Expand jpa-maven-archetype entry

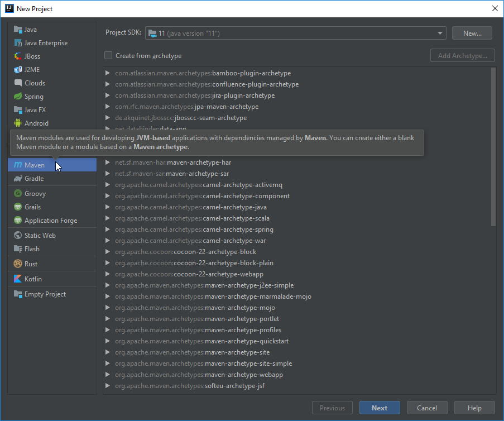coord(108,107)
